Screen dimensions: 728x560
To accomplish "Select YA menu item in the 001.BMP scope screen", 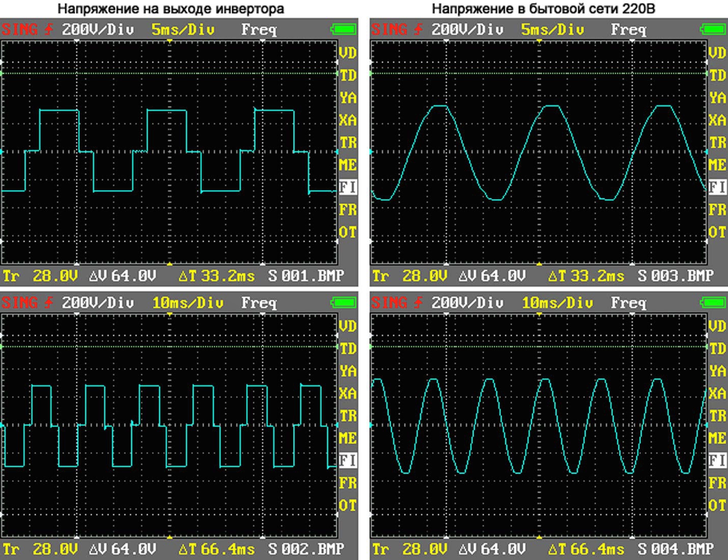I will (348, 98).
